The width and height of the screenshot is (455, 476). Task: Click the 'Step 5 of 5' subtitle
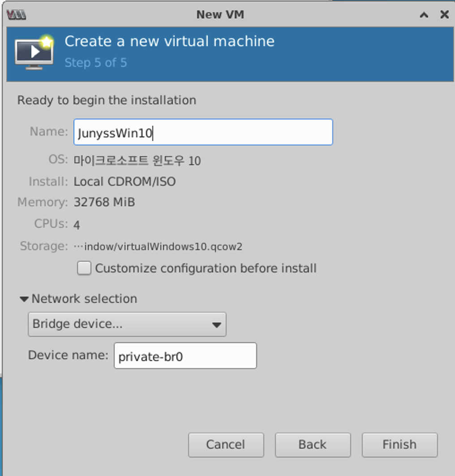click(96, 63)
